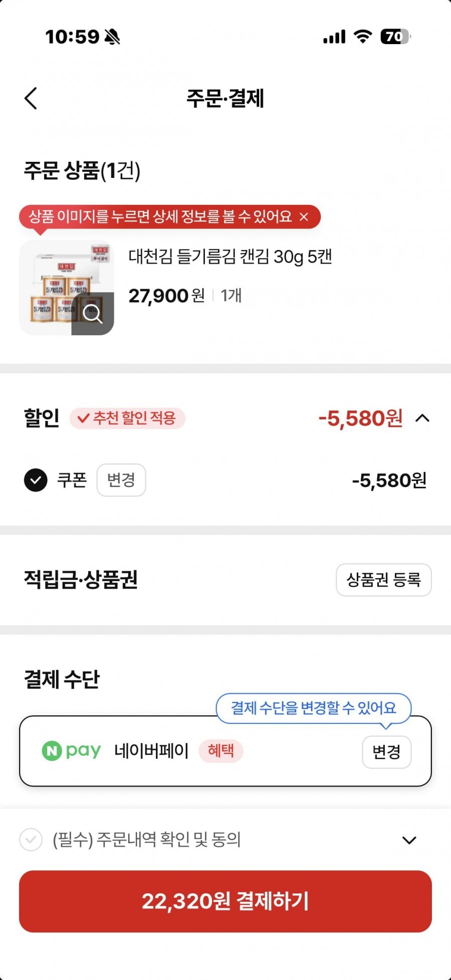Tap the battery indicator in status bar
The height and width of the screenshot is (980, 451).
[x=395, y=37]
